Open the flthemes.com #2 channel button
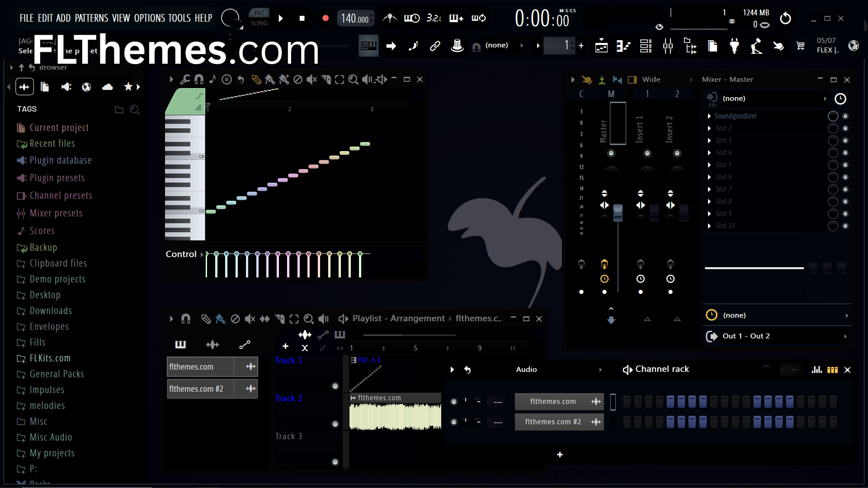868x488 pixels. [x=559, y=422]
